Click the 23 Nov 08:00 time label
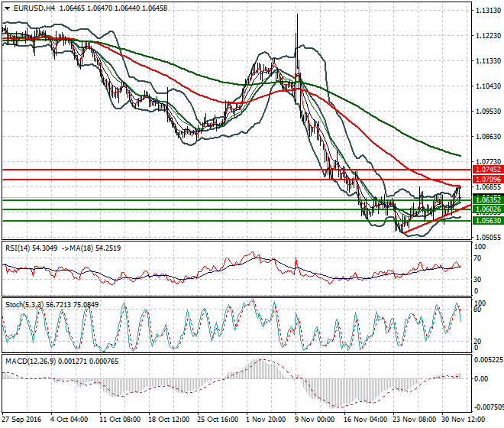Image resolution: width=504 pixels, height=428 pixels. click(x=415, y=420)
